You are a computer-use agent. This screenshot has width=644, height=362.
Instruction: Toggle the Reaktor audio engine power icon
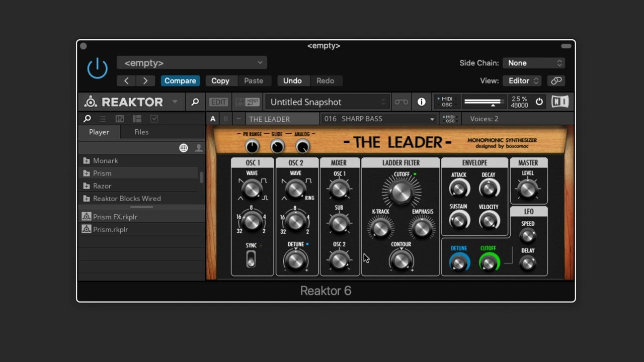tap(539, 102)
